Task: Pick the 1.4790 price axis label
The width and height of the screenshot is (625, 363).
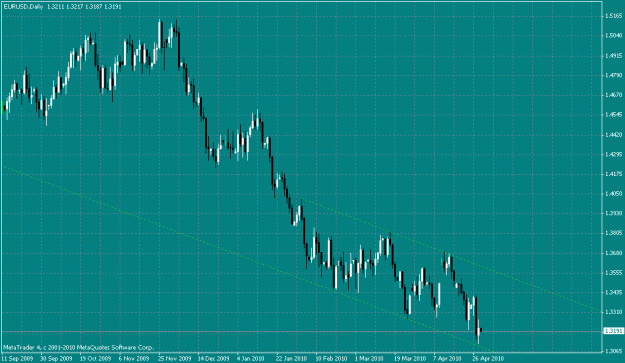Action: pos(614,75)
